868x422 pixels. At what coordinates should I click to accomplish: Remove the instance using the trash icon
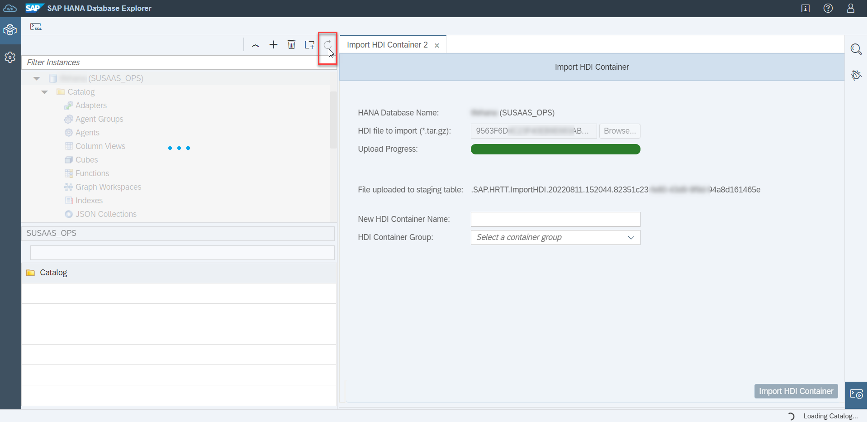[x=291, y=44]
